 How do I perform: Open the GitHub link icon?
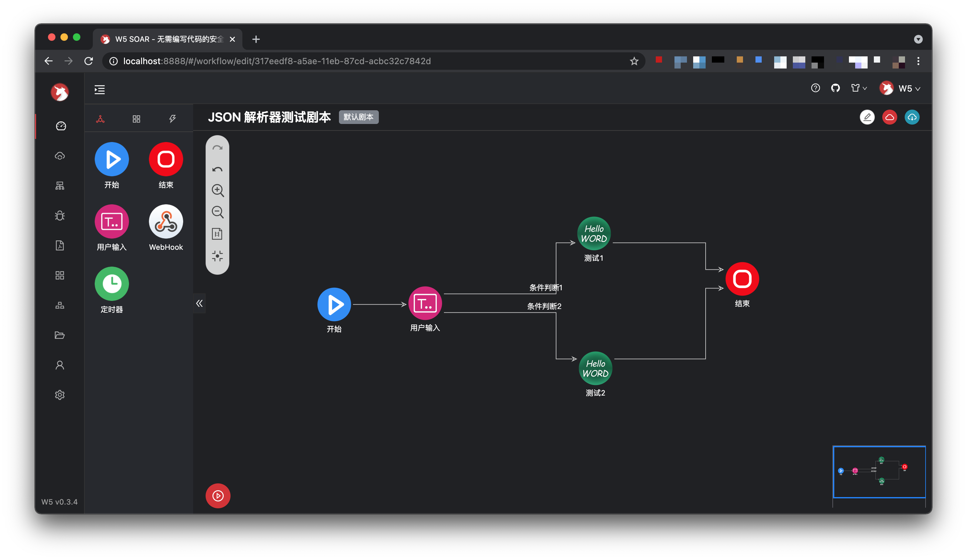pyautogui.click(x=836, y=88)
